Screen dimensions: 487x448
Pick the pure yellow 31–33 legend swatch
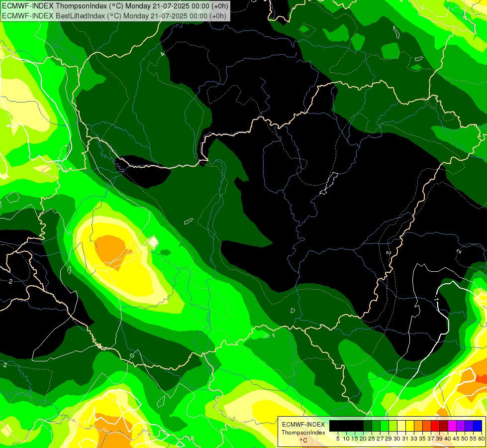tap(410, 426)
